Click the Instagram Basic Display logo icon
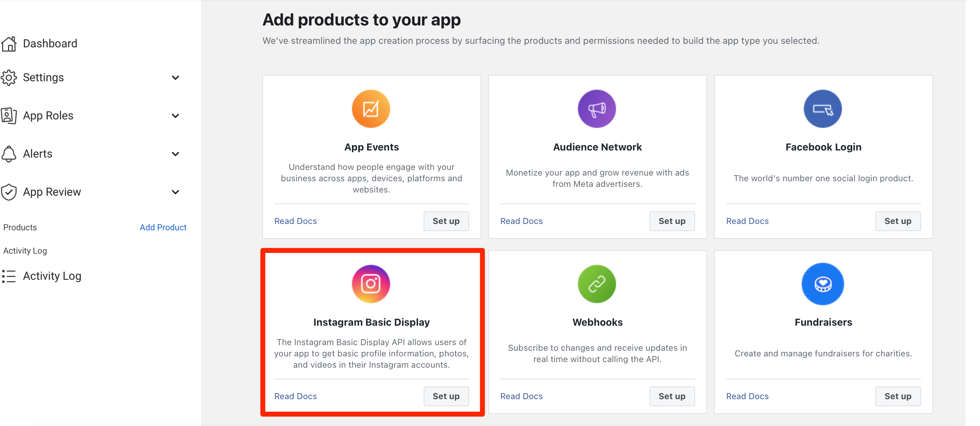This screenshot has width=980, height=426. coord(371,284)
